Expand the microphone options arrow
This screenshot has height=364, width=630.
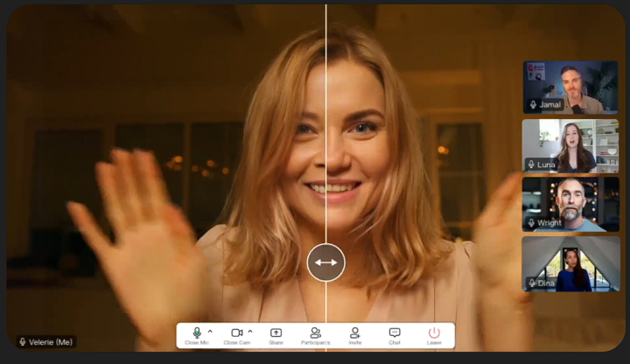(x=210, y=332)
